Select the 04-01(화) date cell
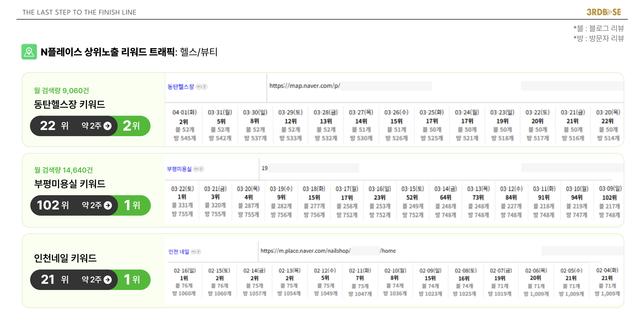 click(x=185, y=113)
